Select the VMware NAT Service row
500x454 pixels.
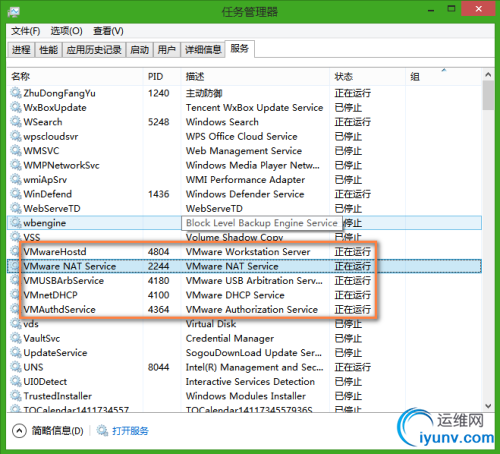coord(244,266)
